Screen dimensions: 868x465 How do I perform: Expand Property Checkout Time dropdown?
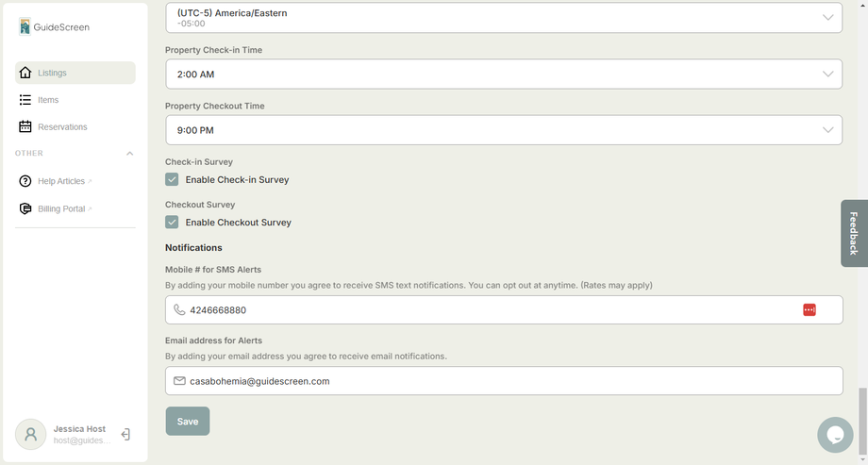[x=503, y=130]
